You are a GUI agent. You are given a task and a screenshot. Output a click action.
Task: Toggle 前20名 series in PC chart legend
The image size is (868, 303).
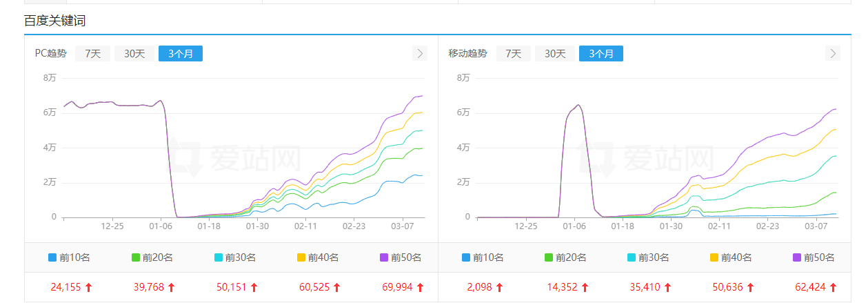coord(152,257)
